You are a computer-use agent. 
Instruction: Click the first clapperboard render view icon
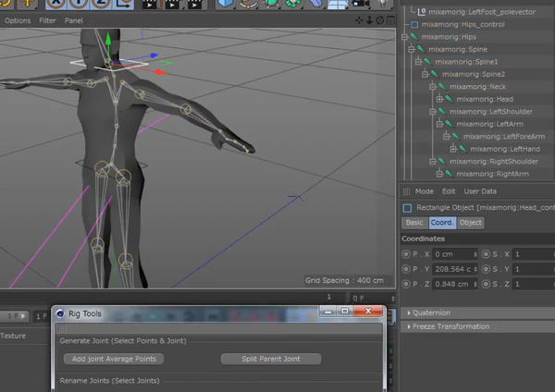pos(150,4)
